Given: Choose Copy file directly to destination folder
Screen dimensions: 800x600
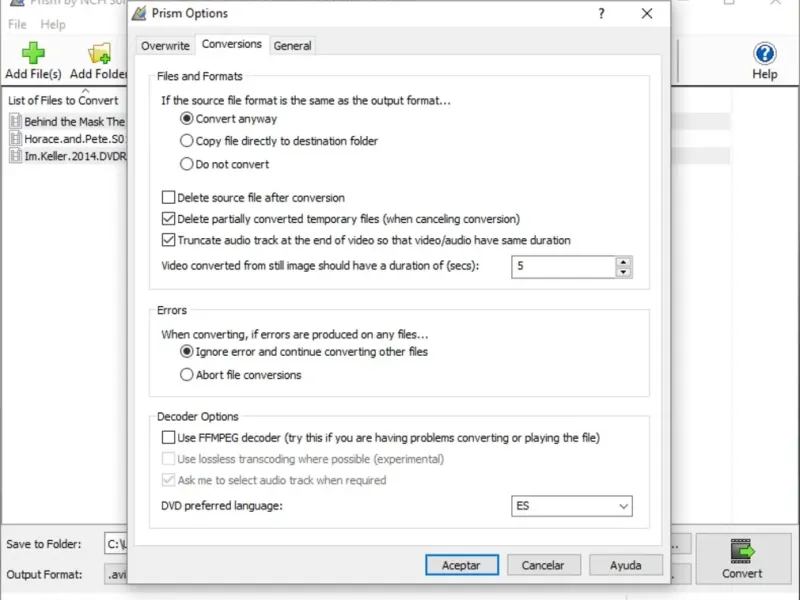Looking at the screenshot, I should click(187, 141).
